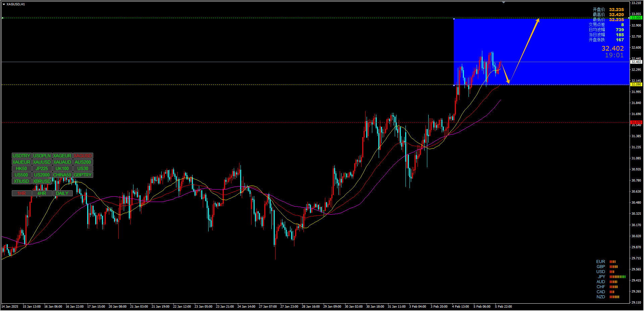Image resolution: width=644 pixels, height=311 pixels.
Task: Click the 33.210 price axis label
Action: coord(636,3)
